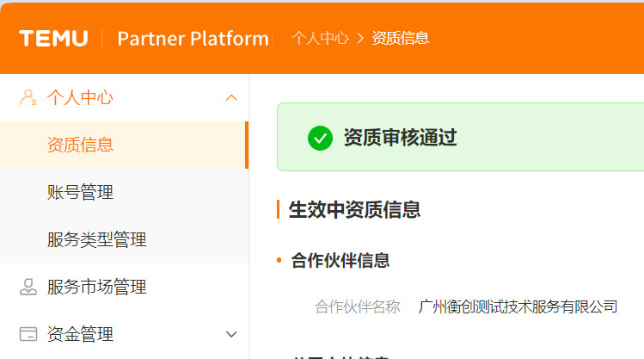Expand the 资金管理 menu chevron
The height and width of the screenshot is (359, 644).
click(230, 334)
